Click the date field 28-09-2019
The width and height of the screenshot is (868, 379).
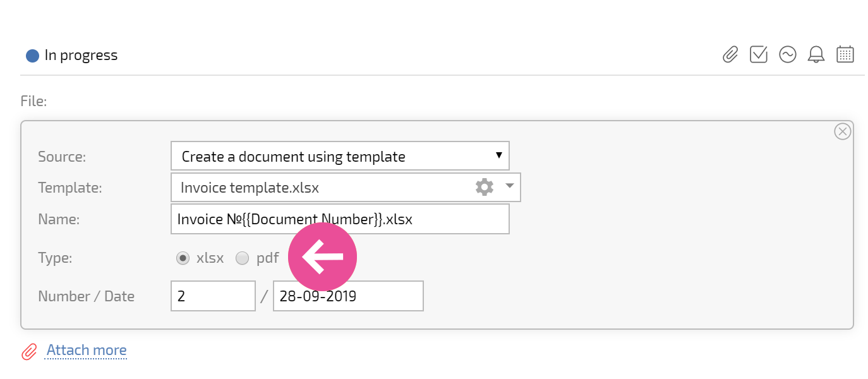click(348, 296)
